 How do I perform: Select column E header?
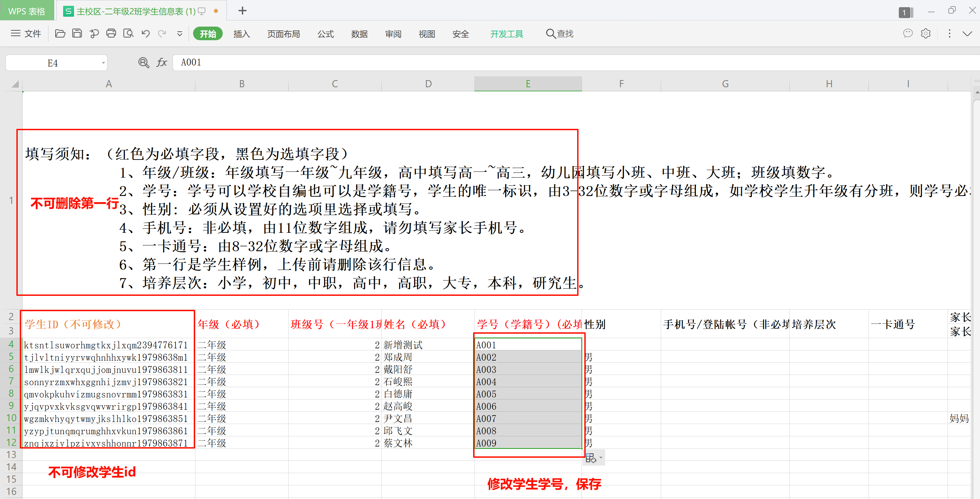pyautogui.click(x=528, y=84)
